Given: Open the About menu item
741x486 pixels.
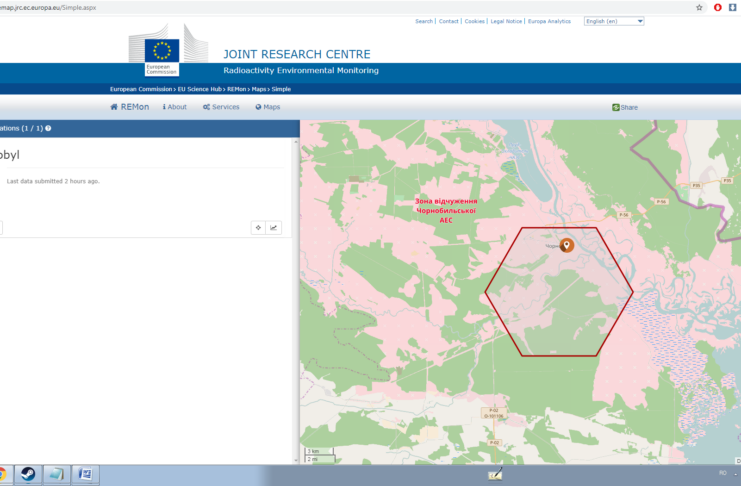Looking at the screenshot, I should click(174, 107).
